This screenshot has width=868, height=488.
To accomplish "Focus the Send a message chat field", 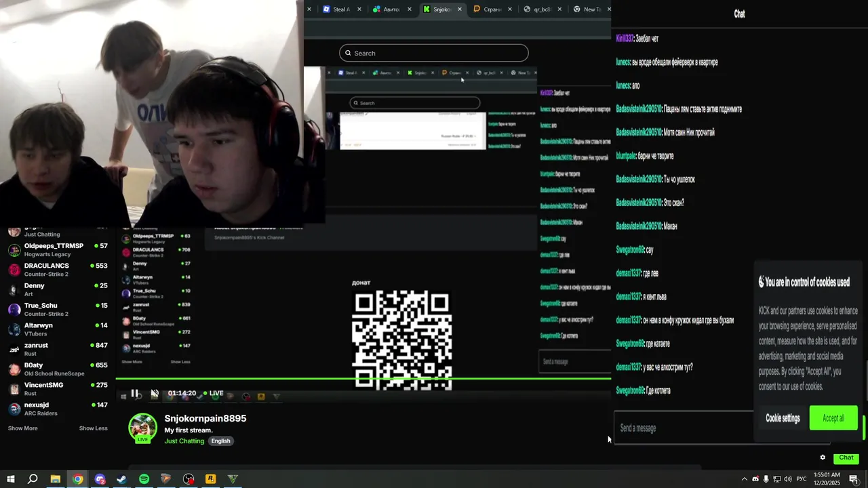I will coord(684,428).
